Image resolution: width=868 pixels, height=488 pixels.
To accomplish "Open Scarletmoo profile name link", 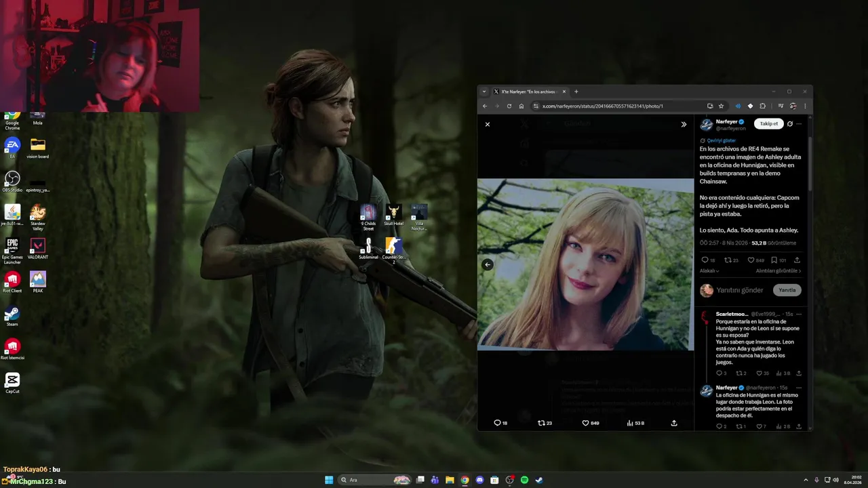I will click(x=732, y=314).
